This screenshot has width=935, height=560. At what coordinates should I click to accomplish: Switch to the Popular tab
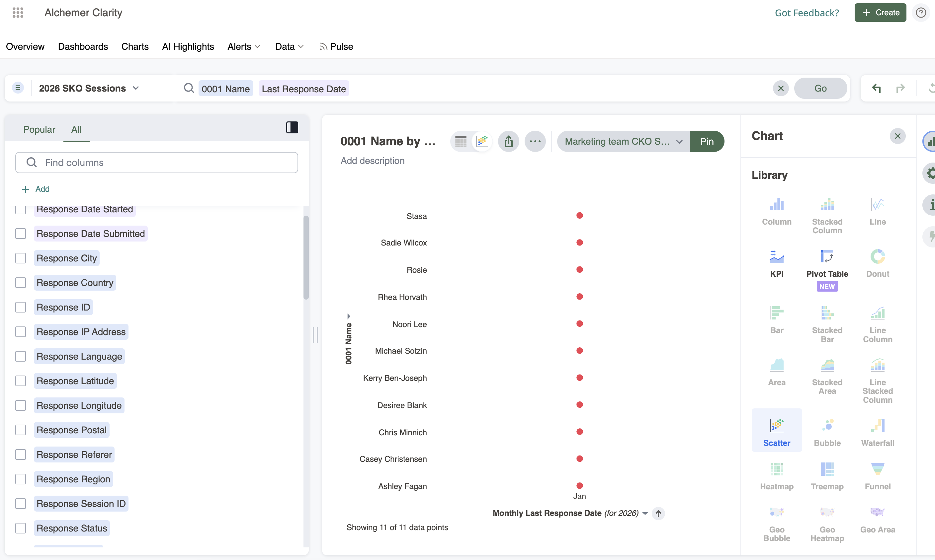[x=39, y=129]
